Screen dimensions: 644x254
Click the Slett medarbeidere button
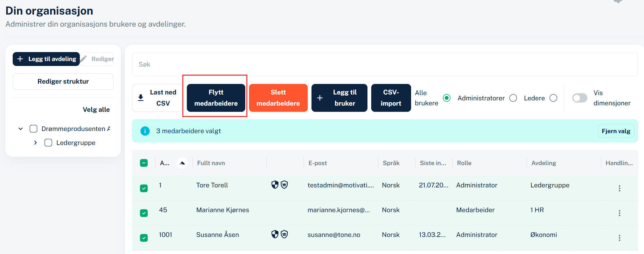click(x=278, y=98)
